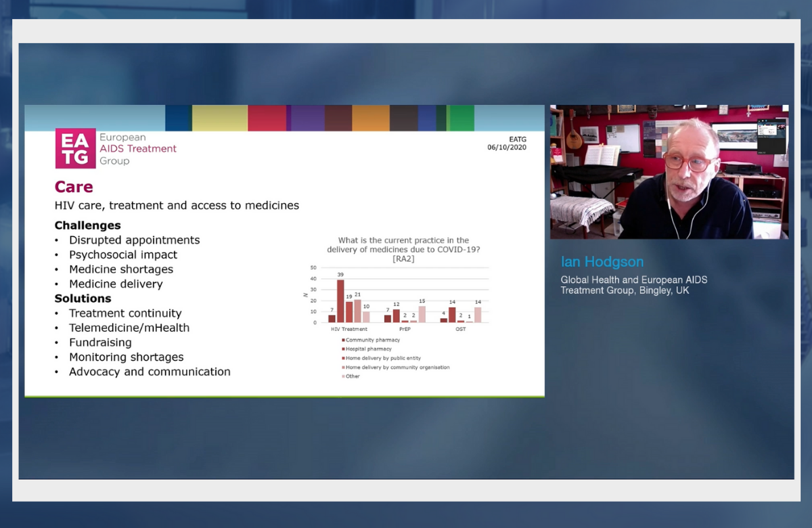This screenshot has width=812, height=528.
Task: Click the Other legend marker
Action: [x=343, y=376]
